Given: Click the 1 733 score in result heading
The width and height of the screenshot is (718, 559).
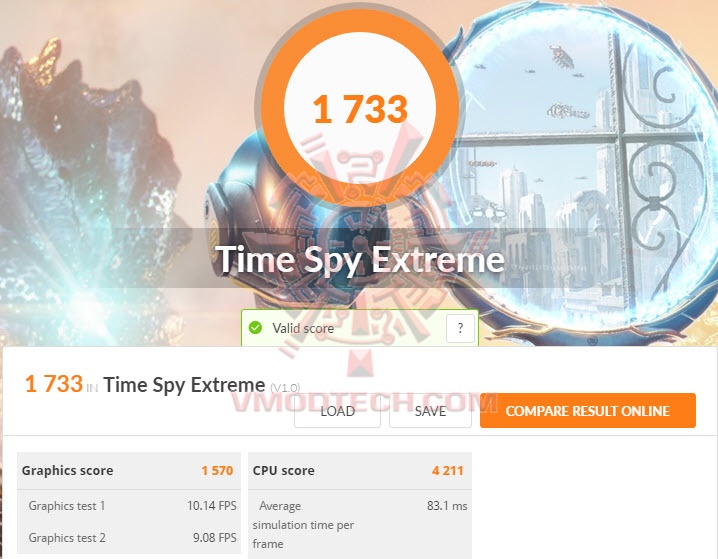Looking at the screenshot, I should [54, 384].
